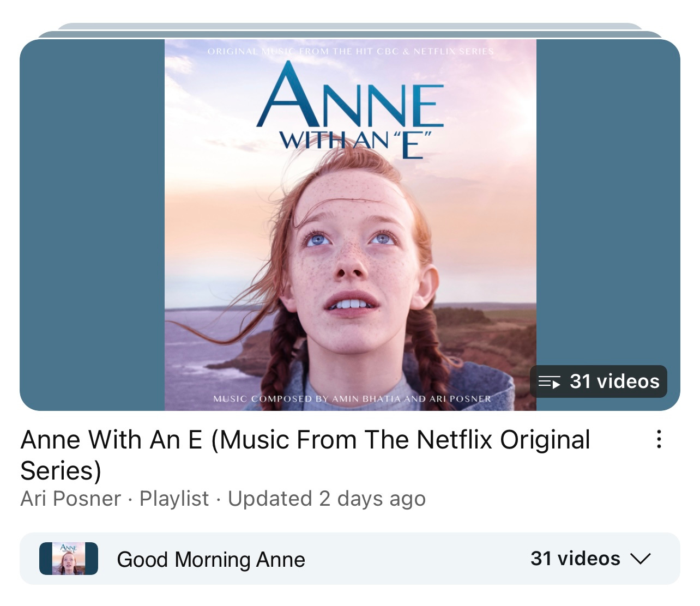Screen dimensions: 700x606
Task: Tap the 31 videos badge on the thumbnail
Action: (x=599, y=381)
